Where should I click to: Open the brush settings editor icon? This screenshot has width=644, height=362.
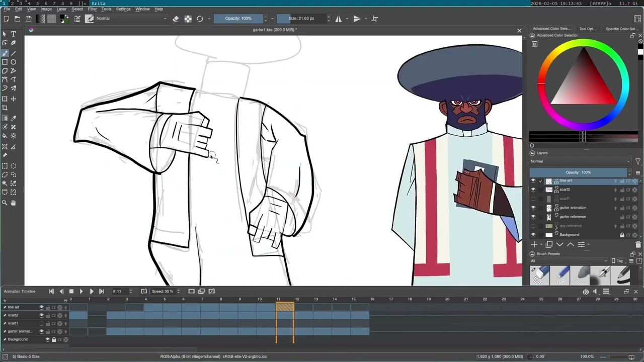pos(77,19)
